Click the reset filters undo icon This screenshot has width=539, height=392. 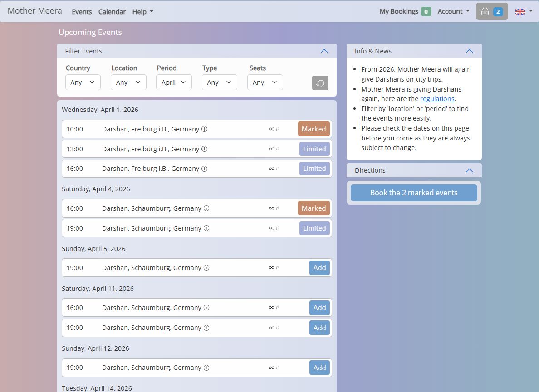click(x=320, y=83)
